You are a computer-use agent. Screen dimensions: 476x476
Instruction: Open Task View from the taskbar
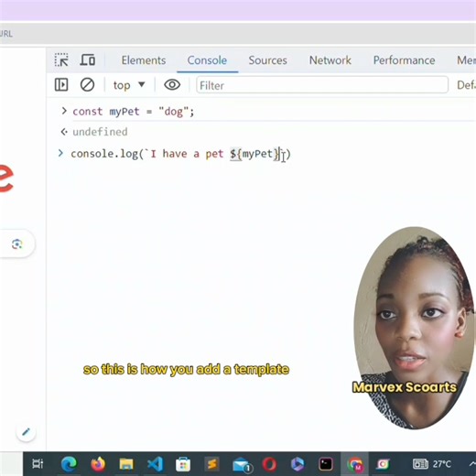click(38, 464)
